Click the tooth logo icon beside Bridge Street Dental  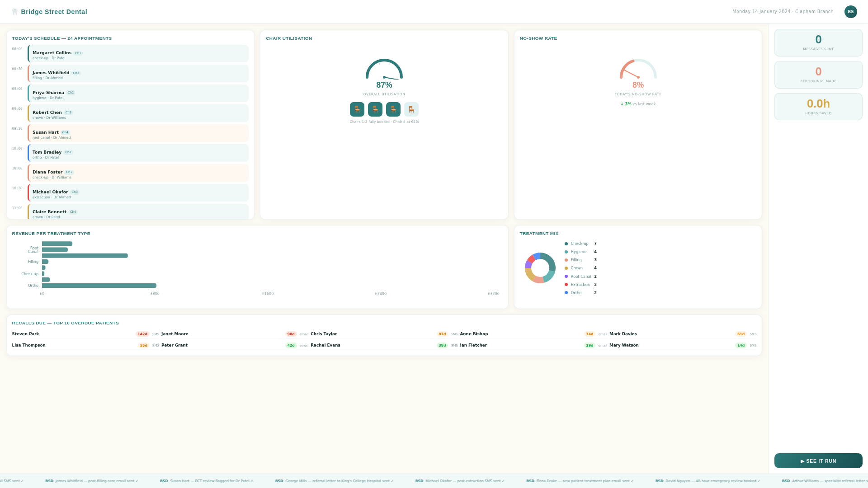pyautogui.click(x=15, y=12)
